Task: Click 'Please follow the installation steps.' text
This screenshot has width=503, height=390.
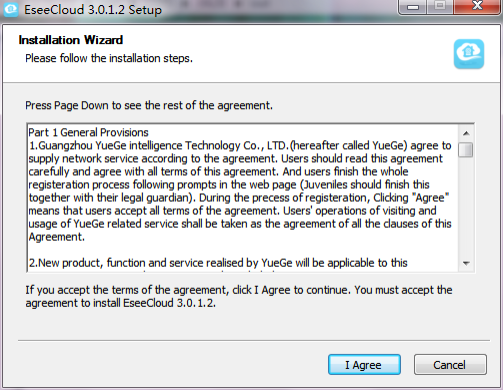Action: coord(109,58)
